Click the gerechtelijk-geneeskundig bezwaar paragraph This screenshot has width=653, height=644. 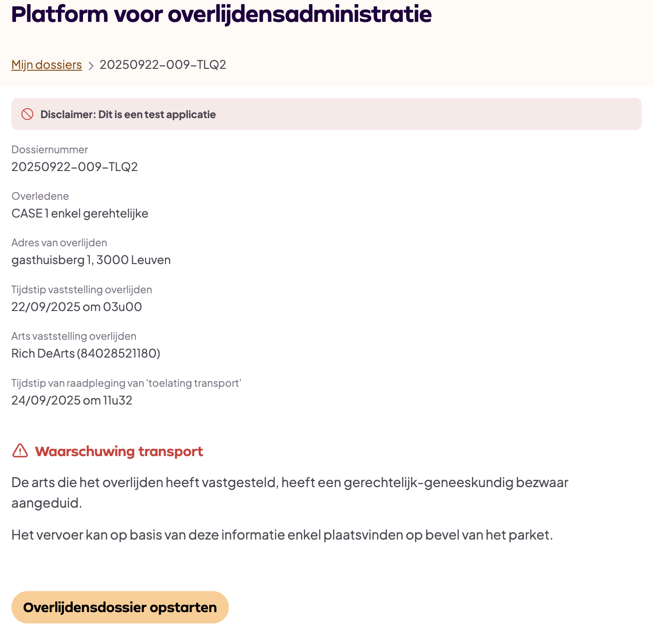[290, 493]
